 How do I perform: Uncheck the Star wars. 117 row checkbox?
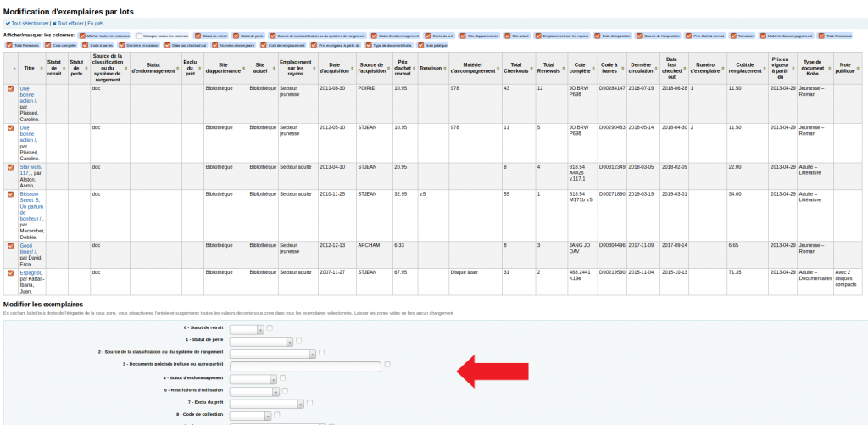pyautogui.click(x=10, y=167)
